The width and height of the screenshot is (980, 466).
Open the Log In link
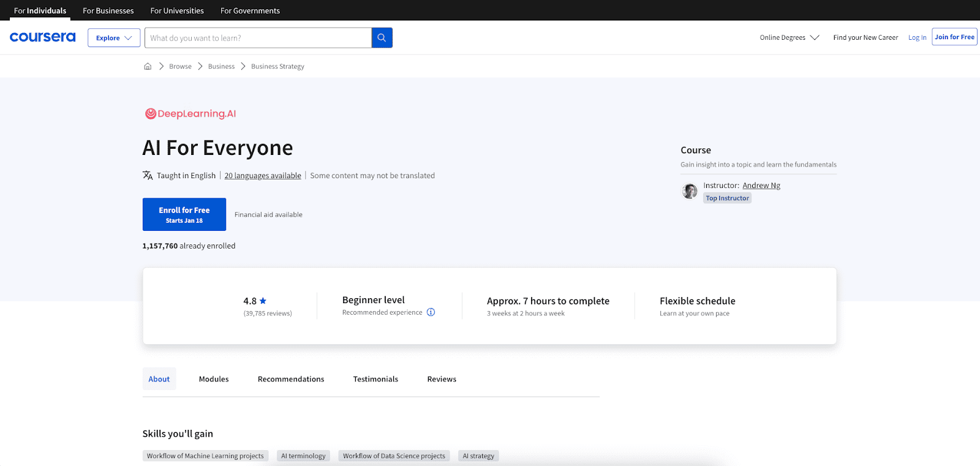[x=917, y=37]
